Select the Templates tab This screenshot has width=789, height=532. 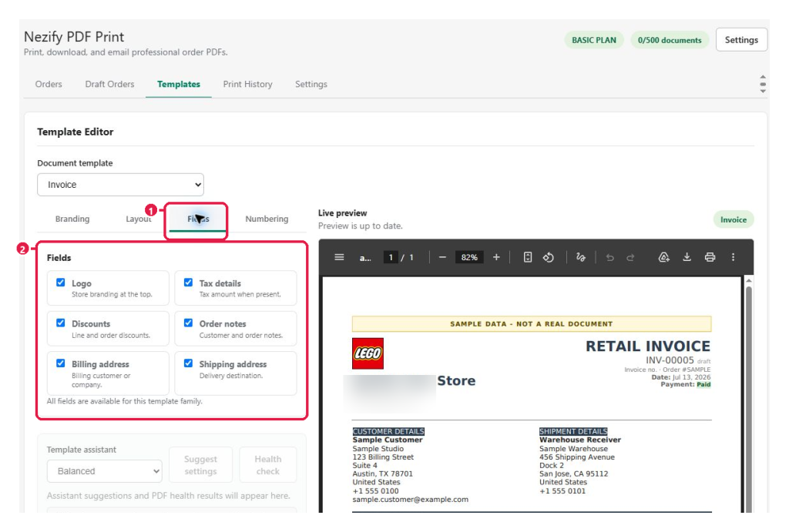179,84
